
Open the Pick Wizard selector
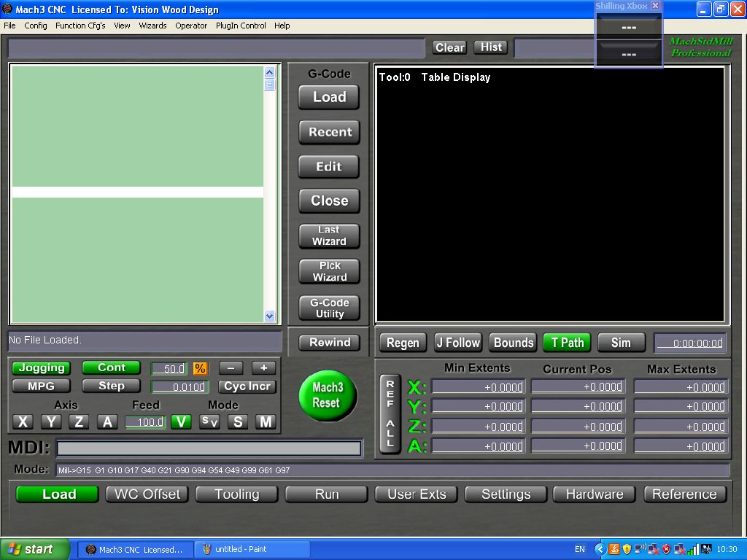click(329, 271)
